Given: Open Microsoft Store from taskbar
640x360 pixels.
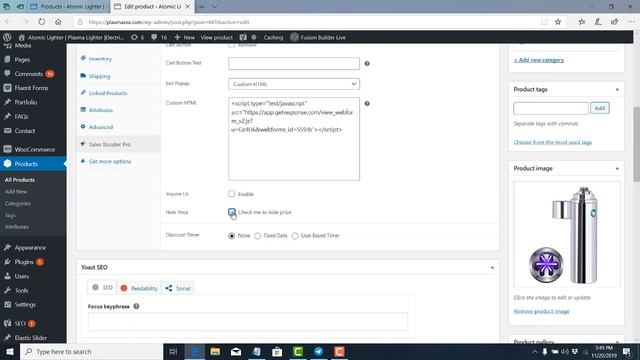Looking at the screenshot, I should click(277, 351).
